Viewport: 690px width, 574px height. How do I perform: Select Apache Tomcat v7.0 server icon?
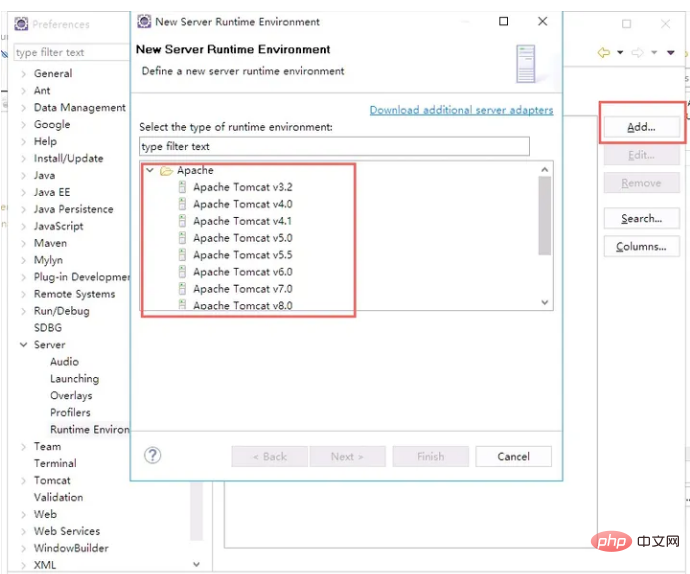point(182,288)
